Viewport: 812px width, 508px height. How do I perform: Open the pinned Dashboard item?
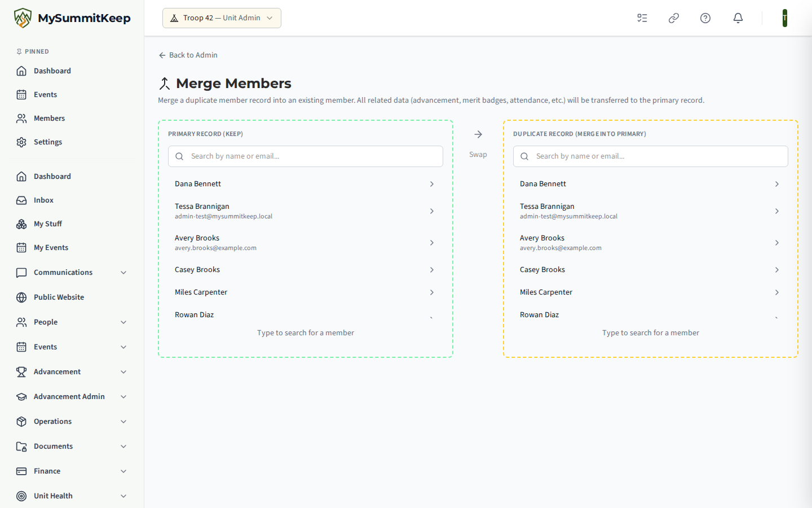point(72,71)
